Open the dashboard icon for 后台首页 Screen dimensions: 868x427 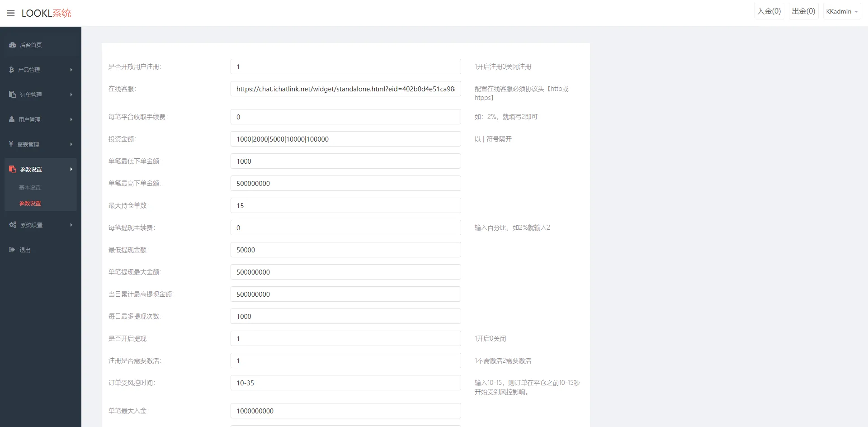pos(13,45)
